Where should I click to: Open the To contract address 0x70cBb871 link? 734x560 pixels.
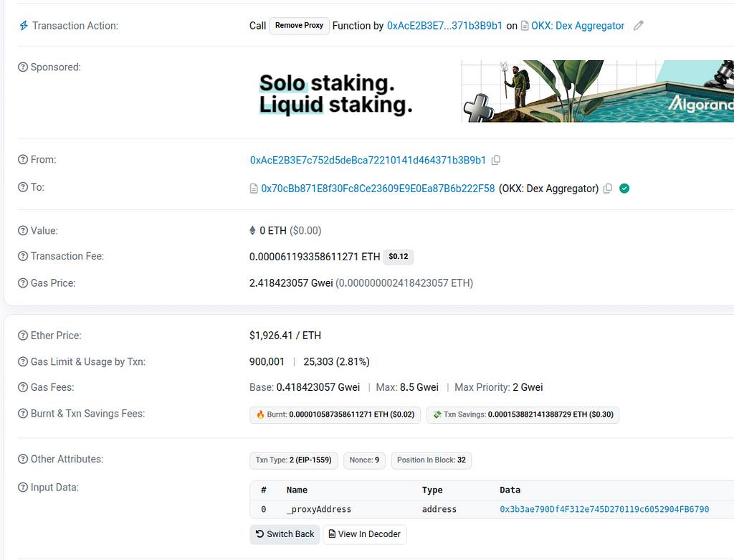click(378, 189)
